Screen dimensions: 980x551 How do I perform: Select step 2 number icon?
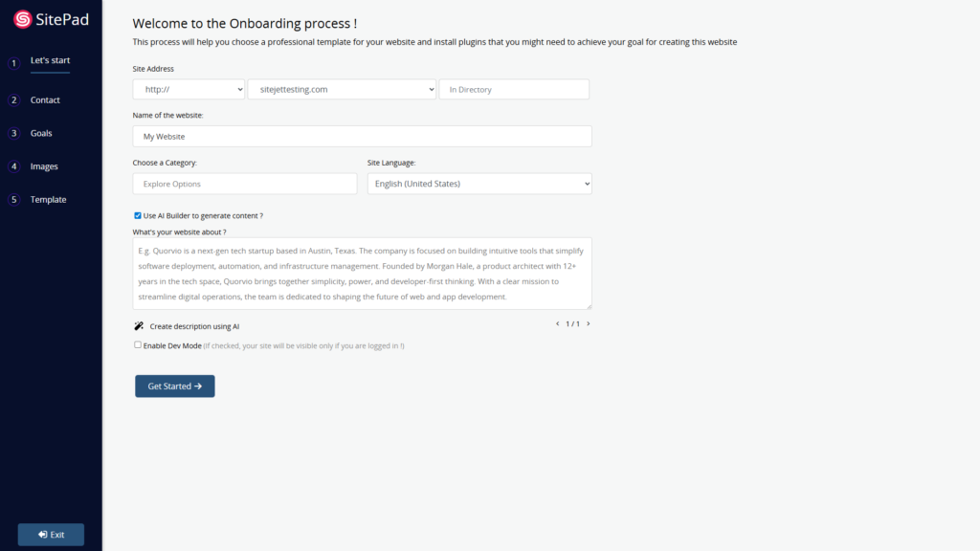tap(13, 99)
